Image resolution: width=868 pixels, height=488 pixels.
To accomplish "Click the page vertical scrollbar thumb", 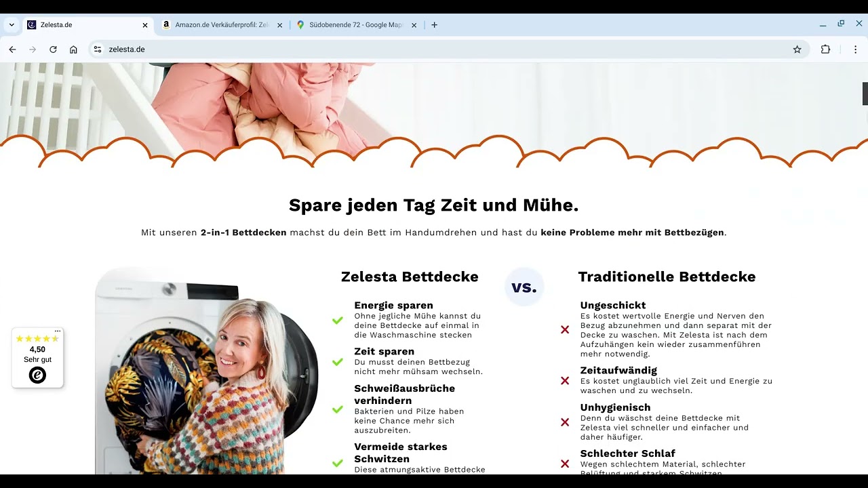I will (x=865, y=94).
